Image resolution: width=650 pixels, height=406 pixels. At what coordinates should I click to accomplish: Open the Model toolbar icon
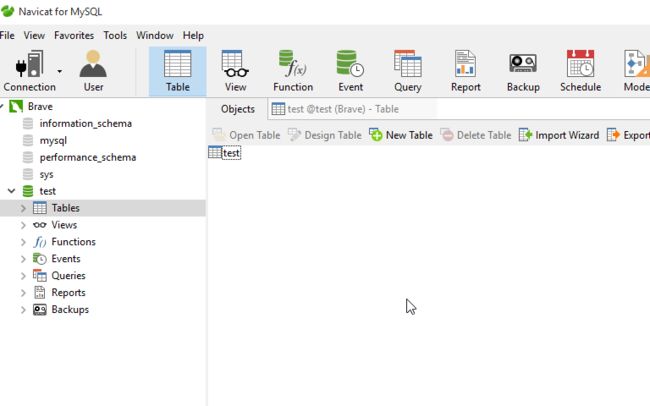click(636, 71)
